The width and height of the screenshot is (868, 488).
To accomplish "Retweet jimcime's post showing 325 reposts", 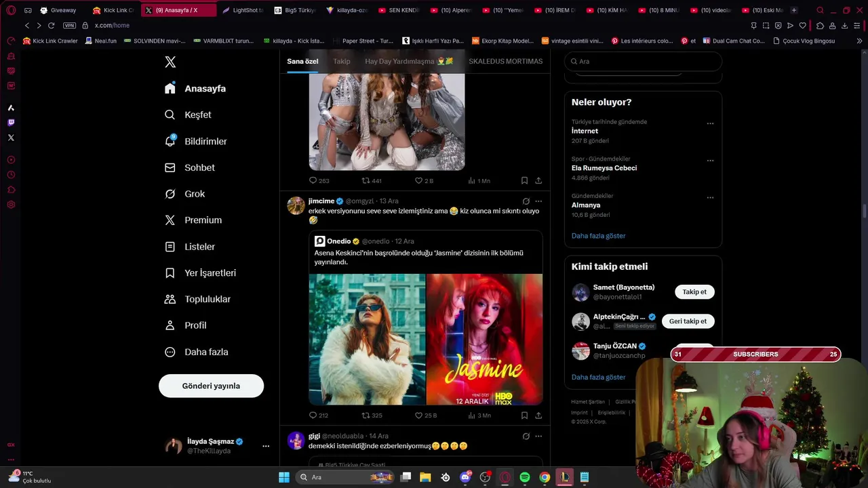I will (x=372, y=415).
